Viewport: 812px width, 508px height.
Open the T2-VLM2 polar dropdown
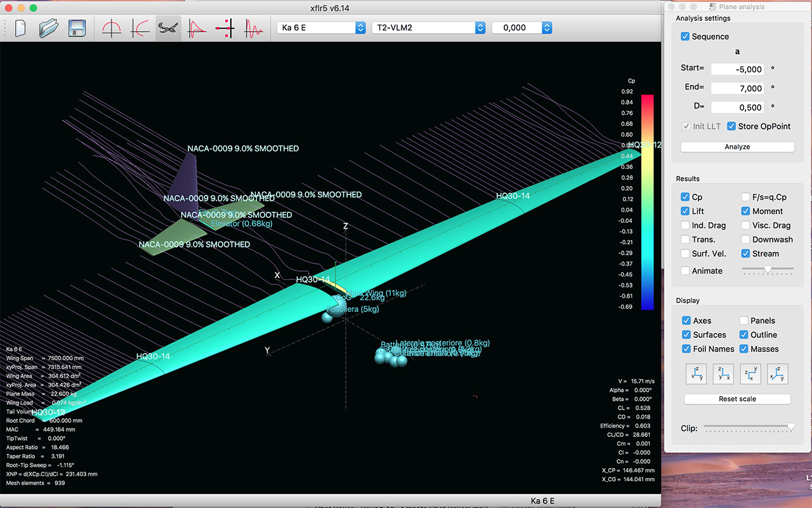tap(429, 28)
